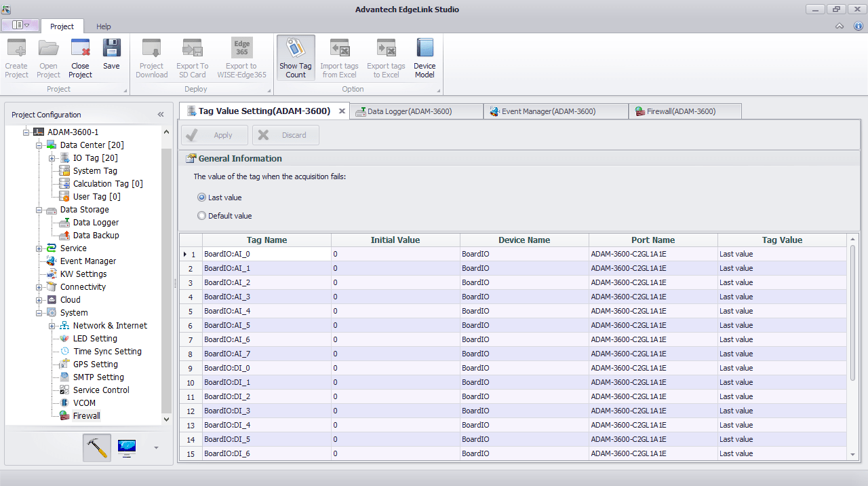The image size is (868, 486).
Task: Click the project tree vertical scrollbar
Action: 167,280
